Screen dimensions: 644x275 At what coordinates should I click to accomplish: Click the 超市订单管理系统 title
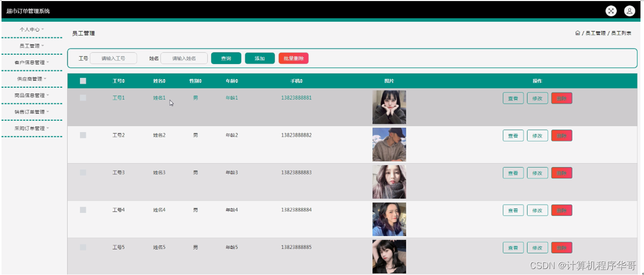28,11
